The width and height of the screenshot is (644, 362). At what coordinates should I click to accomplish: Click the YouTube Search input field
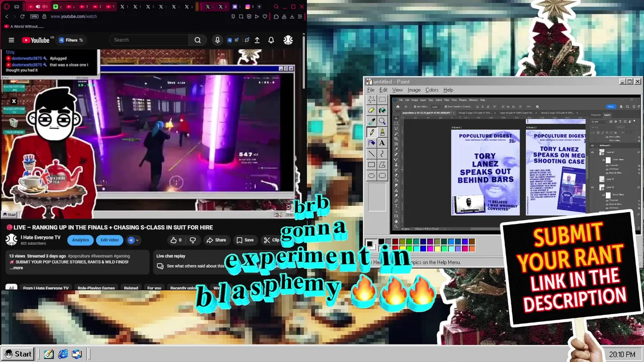pyautogui.click(x=149, y=40)
